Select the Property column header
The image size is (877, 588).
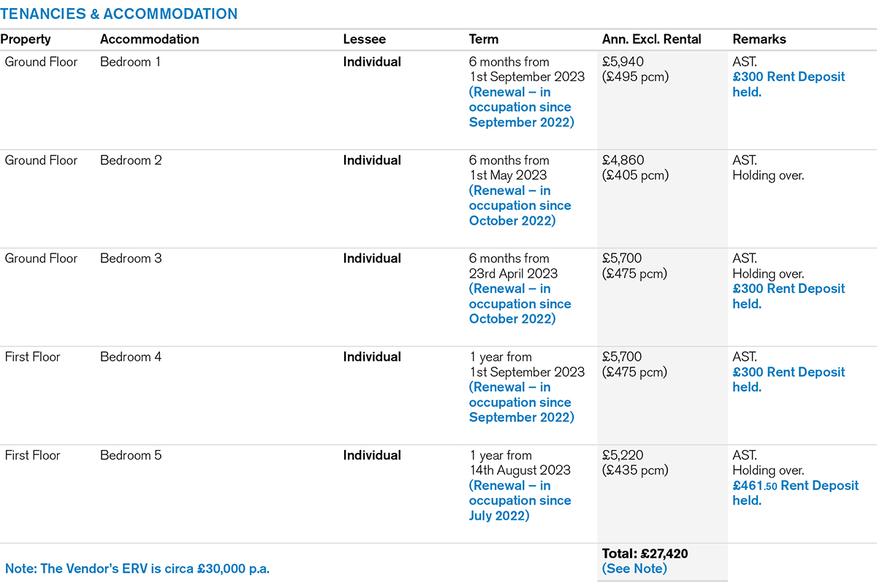26,39
